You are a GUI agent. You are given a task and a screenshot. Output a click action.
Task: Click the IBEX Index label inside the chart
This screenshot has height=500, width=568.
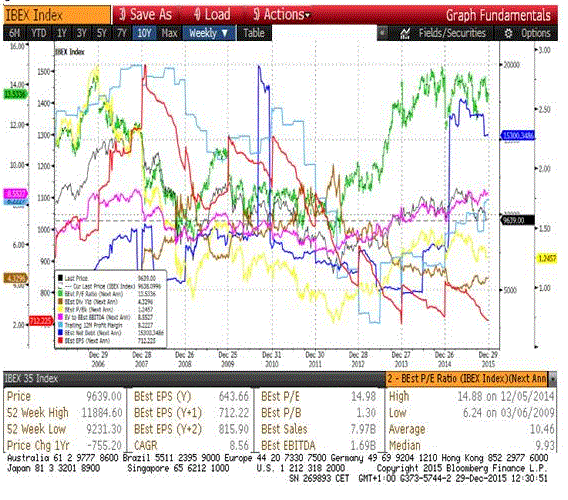[70, 52]
